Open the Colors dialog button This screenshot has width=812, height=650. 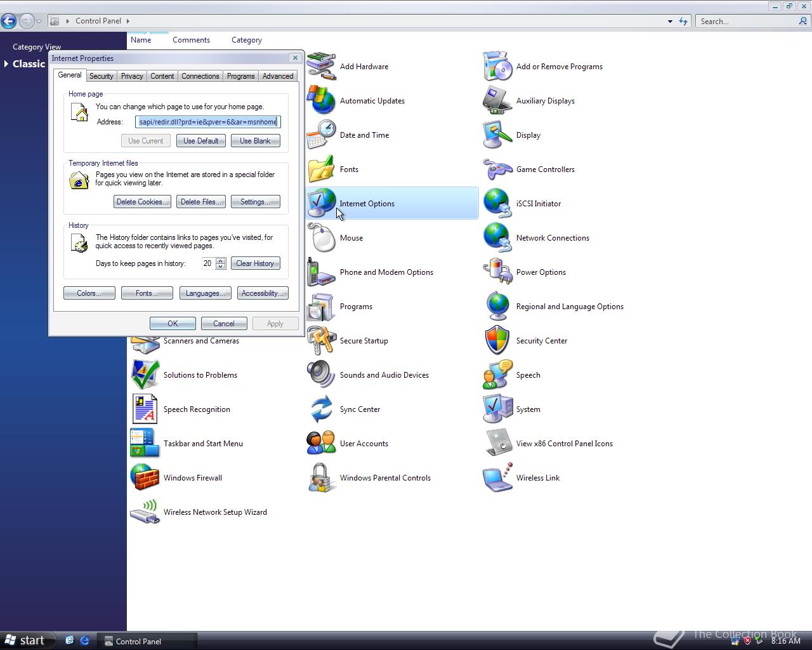89,293
